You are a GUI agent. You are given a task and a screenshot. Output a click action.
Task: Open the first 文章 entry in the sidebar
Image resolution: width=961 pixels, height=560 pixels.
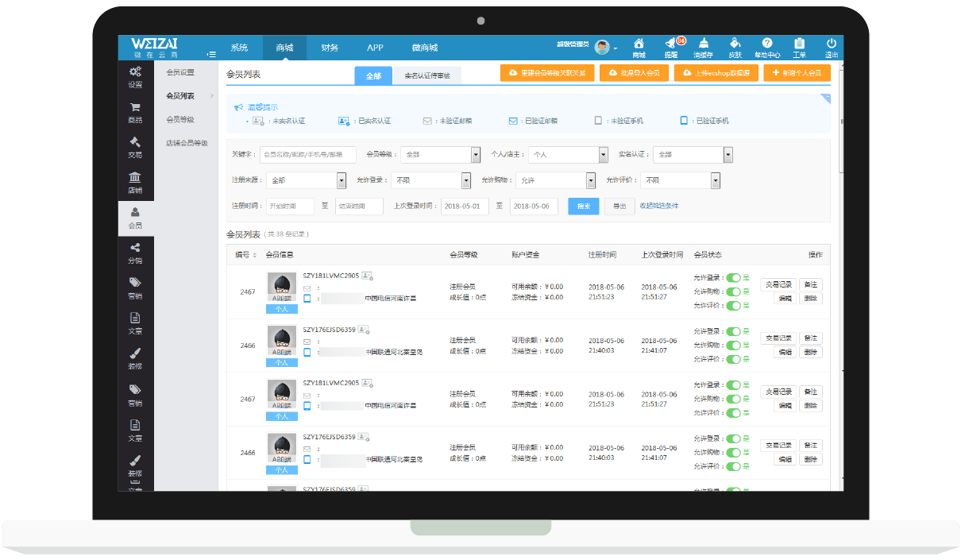135,322
